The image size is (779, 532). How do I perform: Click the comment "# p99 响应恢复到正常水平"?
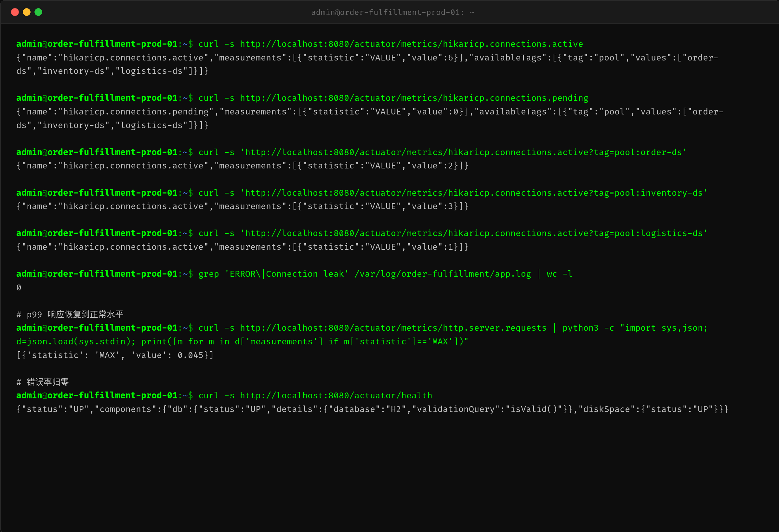70,314
